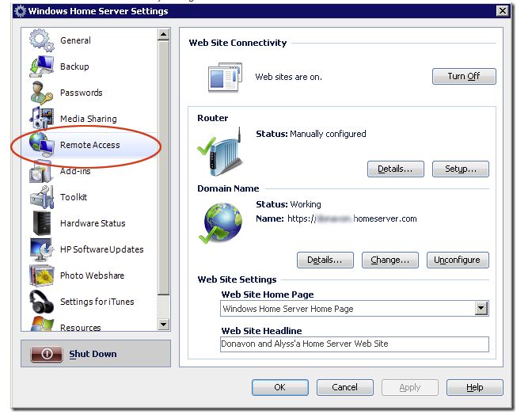Click the General gears icon
Image resolution: width=532 pixels, height=418 pixels.
[41, 40]
